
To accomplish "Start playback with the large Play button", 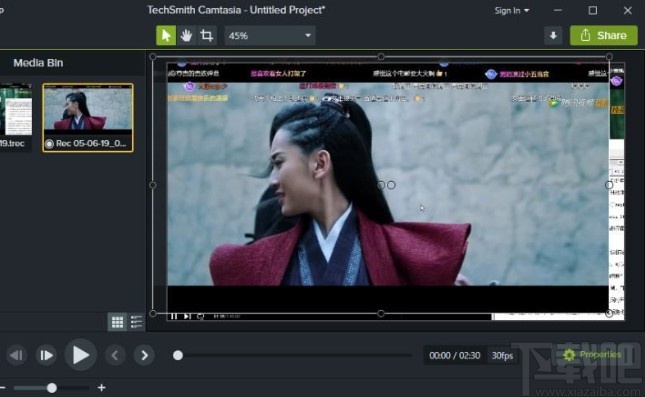I will pyautogui.click(x=80, y=355).
